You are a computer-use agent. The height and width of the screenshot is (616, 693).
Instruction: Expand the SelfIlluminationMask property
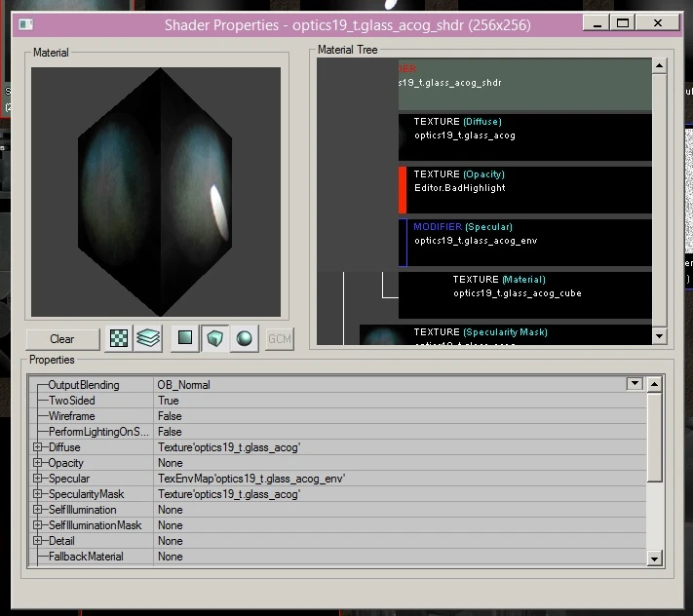tap(38, 525)
